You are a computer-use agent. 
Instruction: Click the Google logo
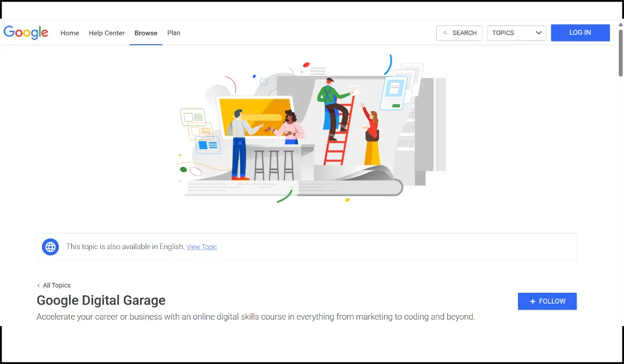[25, 32]
